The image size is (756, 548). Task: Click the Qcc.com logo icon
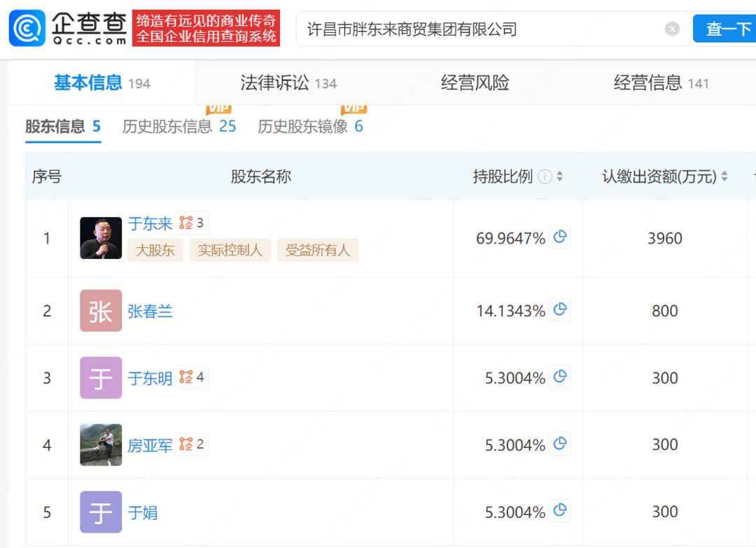(x=27, y=28)
